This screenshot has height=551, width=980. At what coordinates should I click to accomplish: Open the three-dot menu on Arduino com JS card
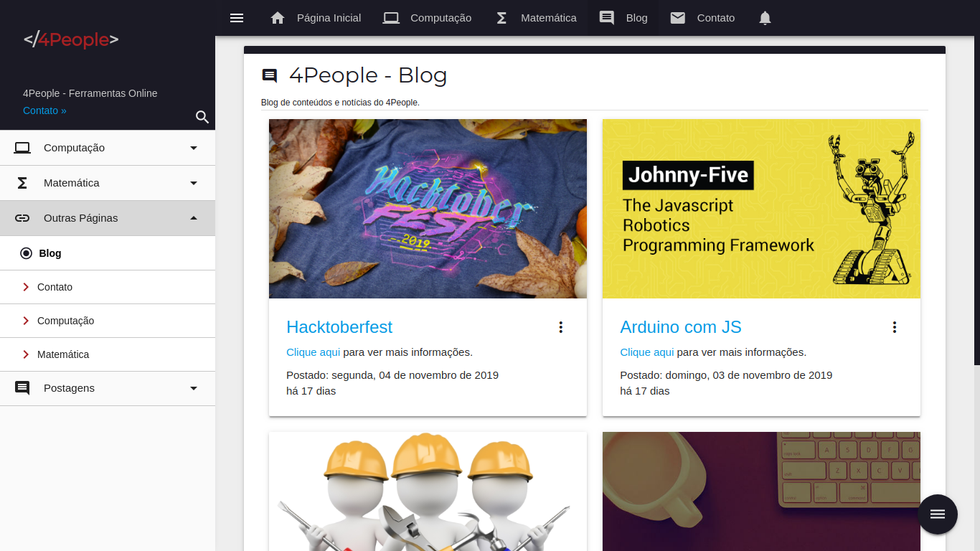pyautogui.click(x=895, y=327)
